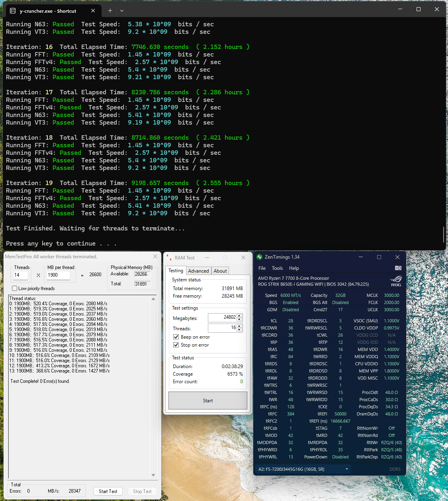Click 'Test Complete! 0 Error(s) found.' text
This screenshot has width=448, height=501.
coord(40,381)
